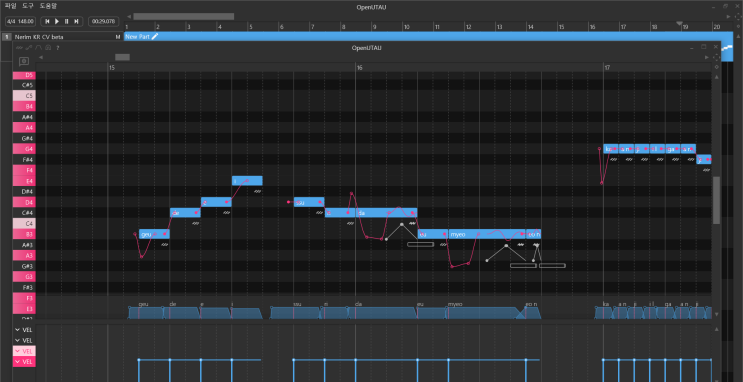Pause playback
The width and height of the screenshot is (743, 382).
tap(66, 21)
